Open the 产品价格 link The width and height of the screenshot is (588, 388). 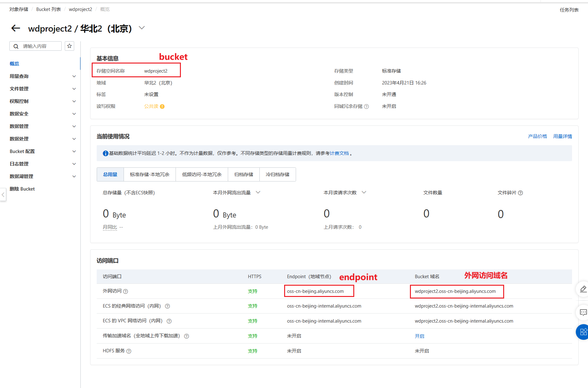point(538,136)
